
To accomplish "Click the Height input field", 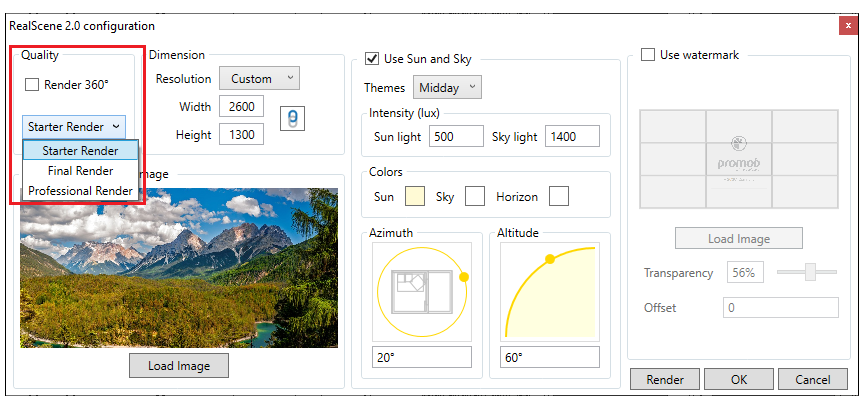I will click(241, 134).
